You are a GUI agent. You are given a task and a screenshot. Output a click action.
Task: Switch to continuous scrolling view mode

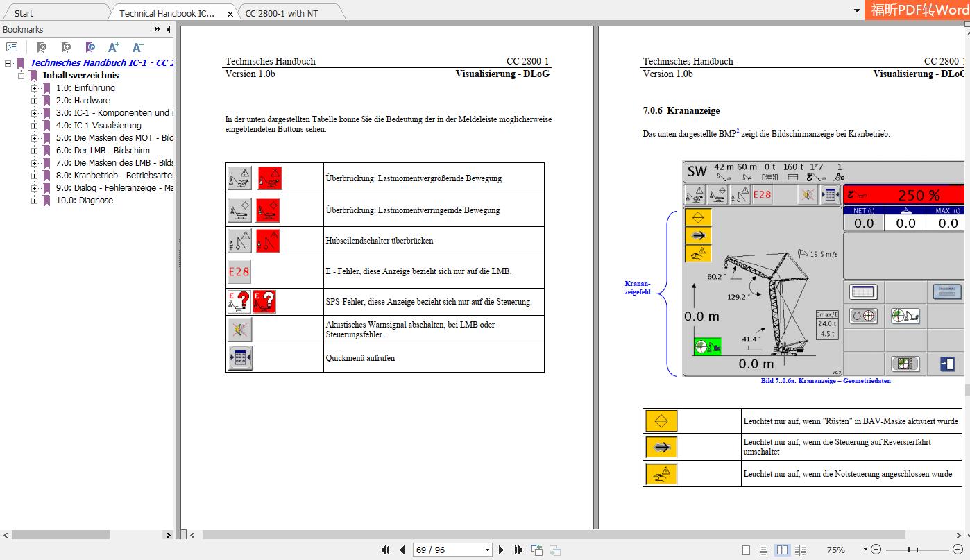pyautogui.click(x=763, y=550)
